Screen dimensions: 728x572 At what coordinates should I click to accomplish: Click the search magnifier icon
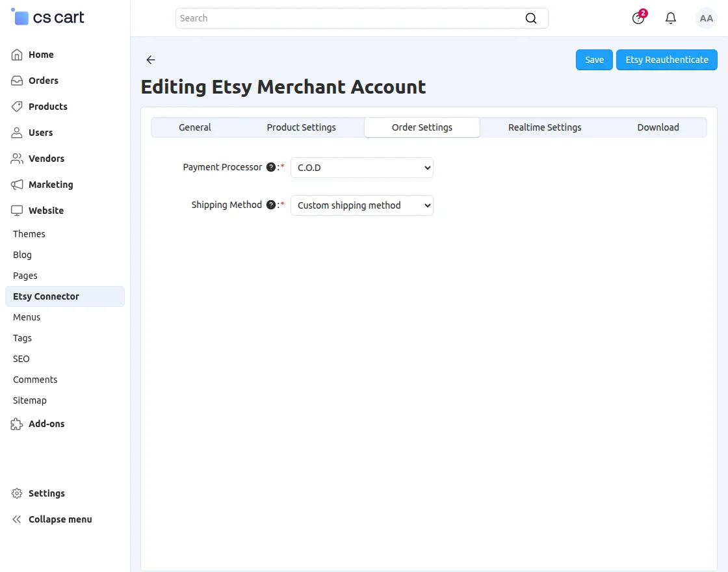point(530,18)
